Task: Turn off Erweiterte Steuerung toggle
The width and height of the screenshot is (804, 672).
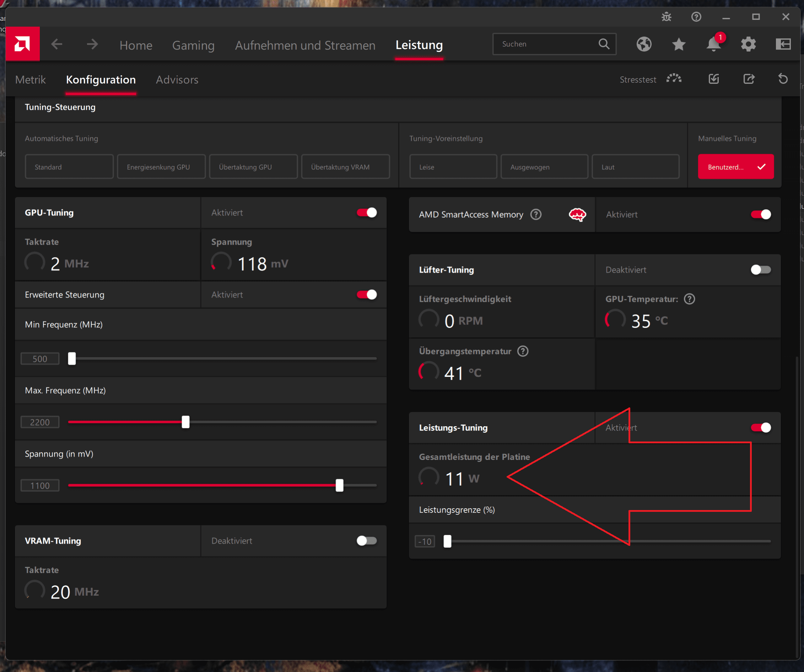Action: 367,295
